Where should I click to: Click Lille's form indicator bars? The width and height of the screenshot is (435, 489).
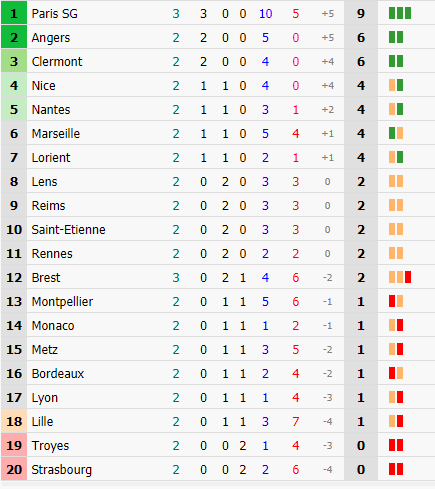[x=396, y=421]
